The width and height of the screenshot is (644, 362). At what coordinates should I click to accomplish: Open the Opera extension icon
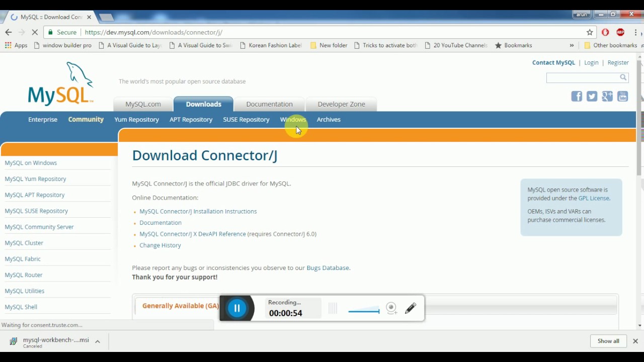605,32
